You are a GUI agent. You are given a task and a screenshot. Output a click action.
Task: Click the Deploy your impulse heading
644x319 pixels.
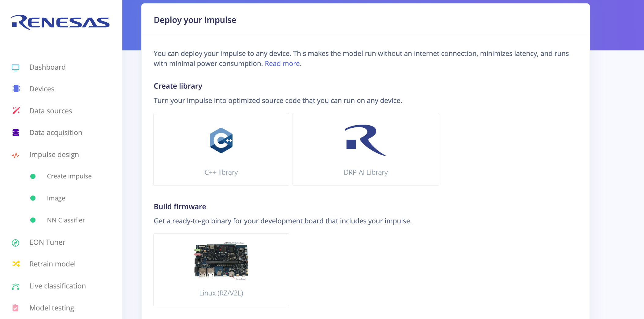(x=195, y=20)
